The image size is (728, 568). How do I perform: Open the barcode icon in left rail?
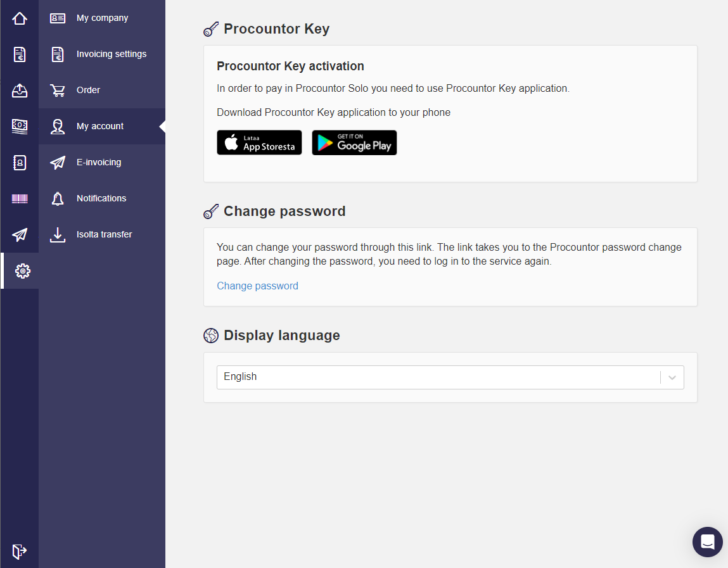(20, 199)
